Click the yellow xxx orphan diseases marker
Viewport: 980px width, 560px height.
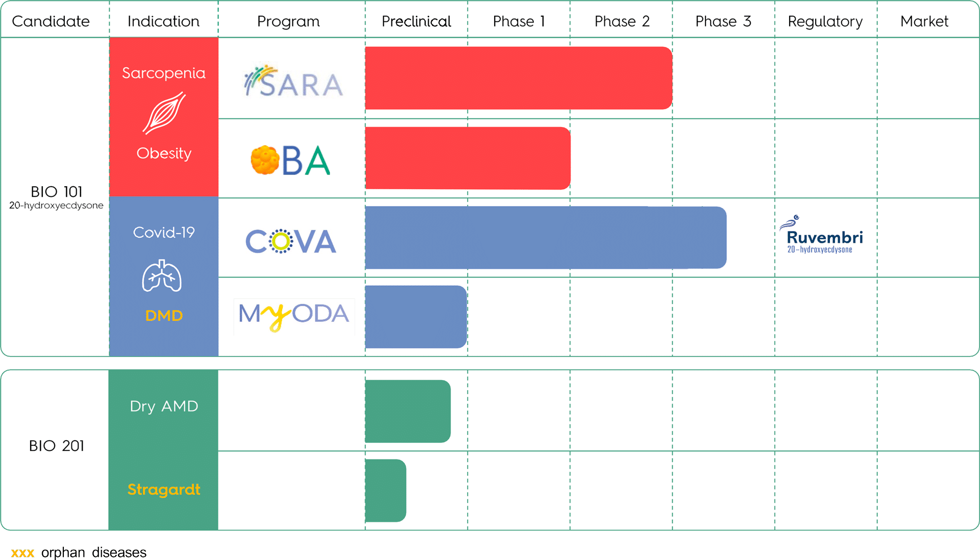pyautogui.click(x=22, y=553)
